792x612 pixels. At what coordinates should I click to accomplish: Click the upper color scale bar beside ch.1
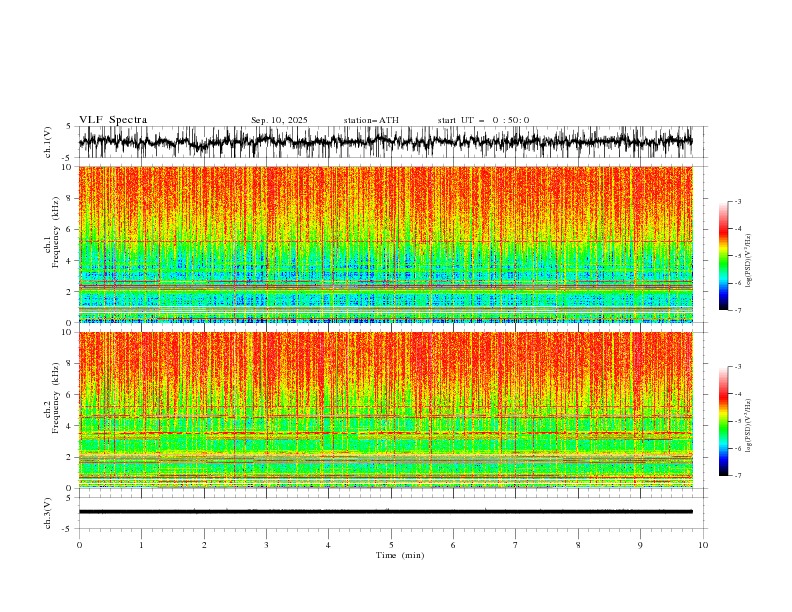click(723, 256)
